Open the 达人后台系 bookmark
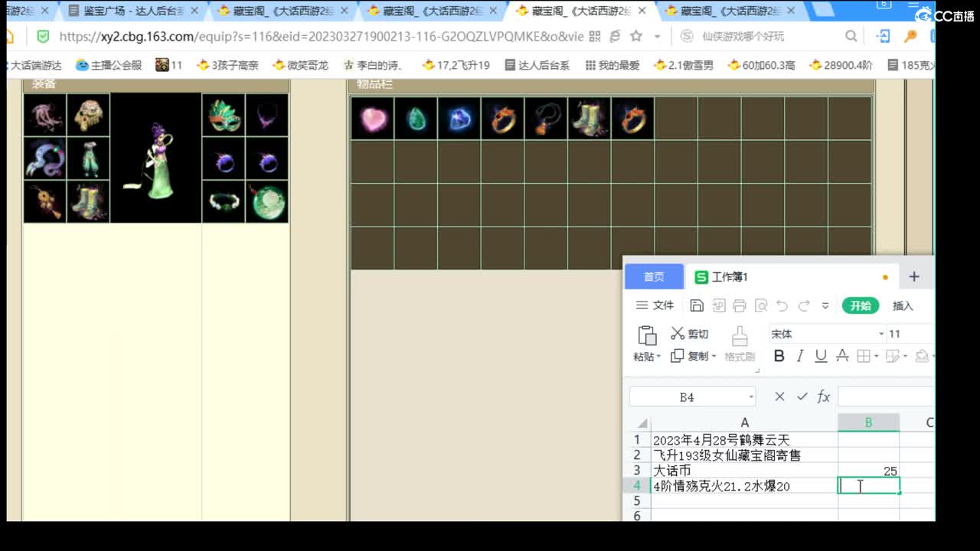This screenshot has height=551, width=980. point(537,65)
